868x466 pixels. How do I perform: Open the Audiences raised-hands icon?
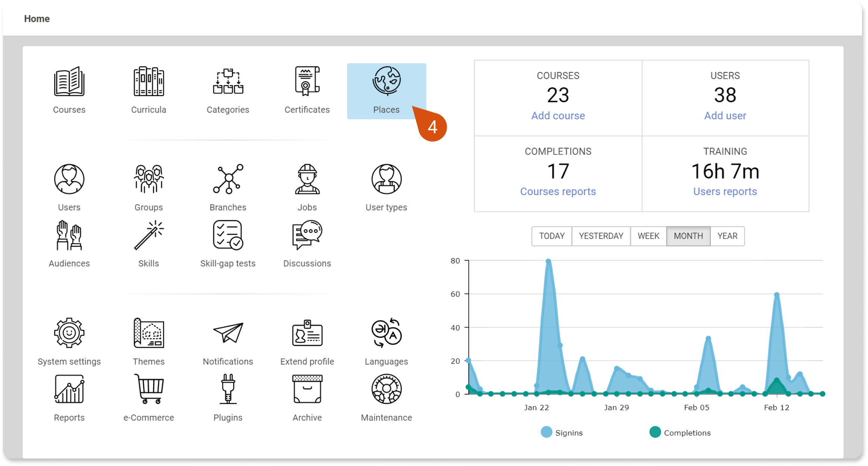(x=69, y=235)
